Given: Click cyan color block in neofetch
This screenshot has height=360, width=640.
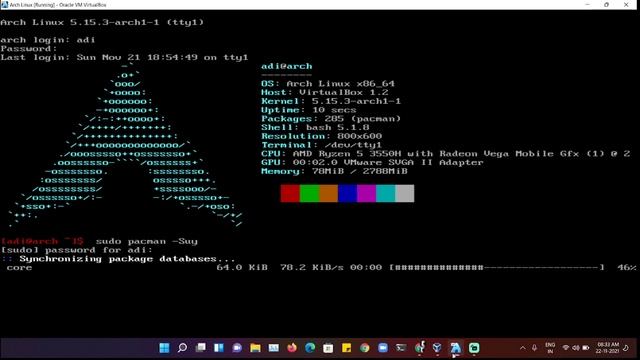Looking at the screenshot, I should click(x=385, y=193).
